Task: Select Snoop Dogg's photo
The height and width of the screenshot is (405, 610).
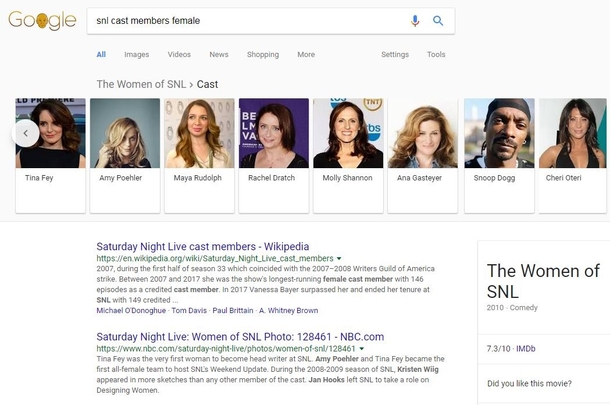Action: point(500,133)
